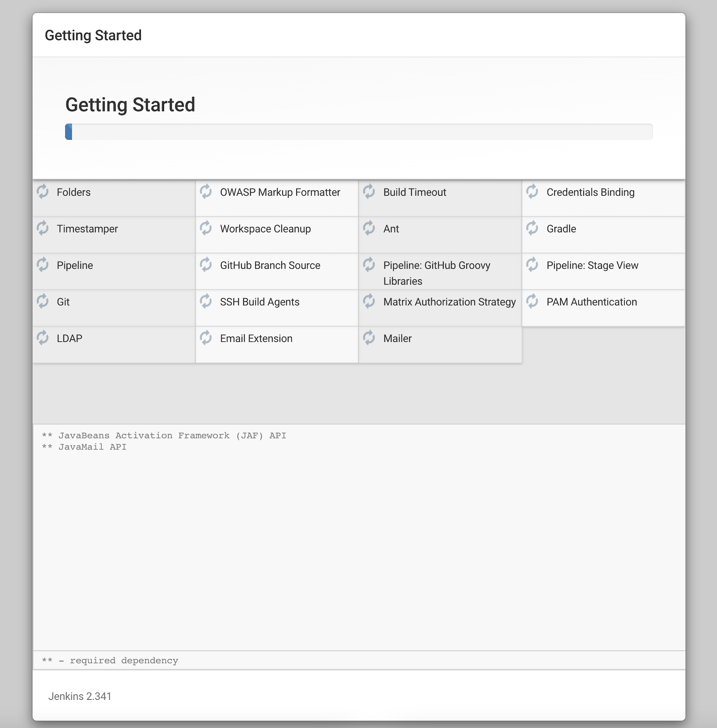Select the Folders plugin label
Screen dimensions: 717x728
(74, 192)
